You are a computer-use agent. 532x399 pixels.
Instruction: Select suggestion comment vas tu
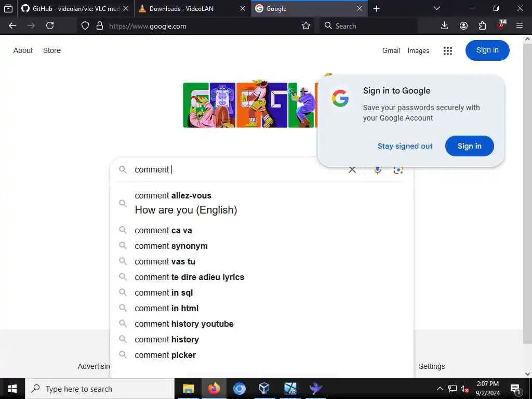(x=262, y=262)
